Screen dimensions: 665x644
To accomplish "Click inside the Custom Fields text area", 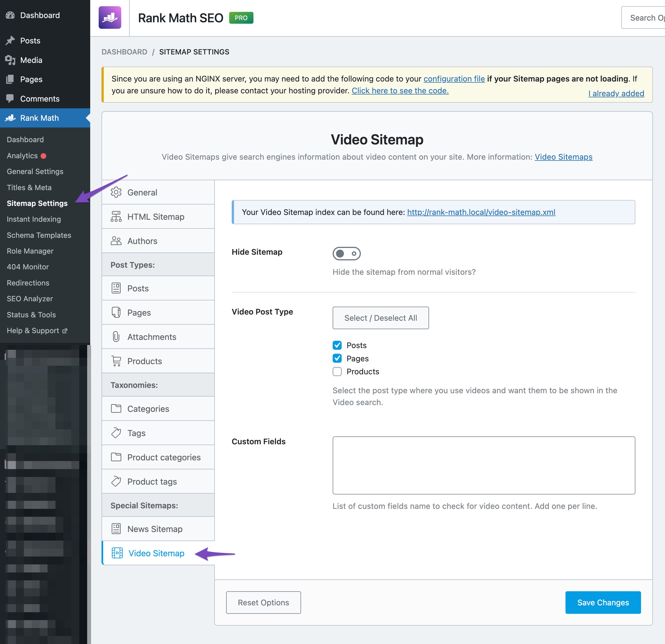I will [484, 465].
